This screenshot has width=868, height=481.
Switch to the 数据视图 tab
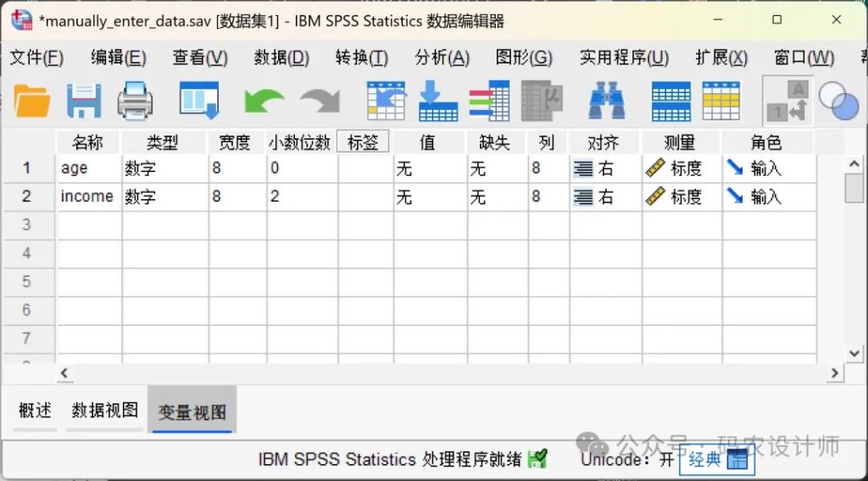click(x=104, y=411)
